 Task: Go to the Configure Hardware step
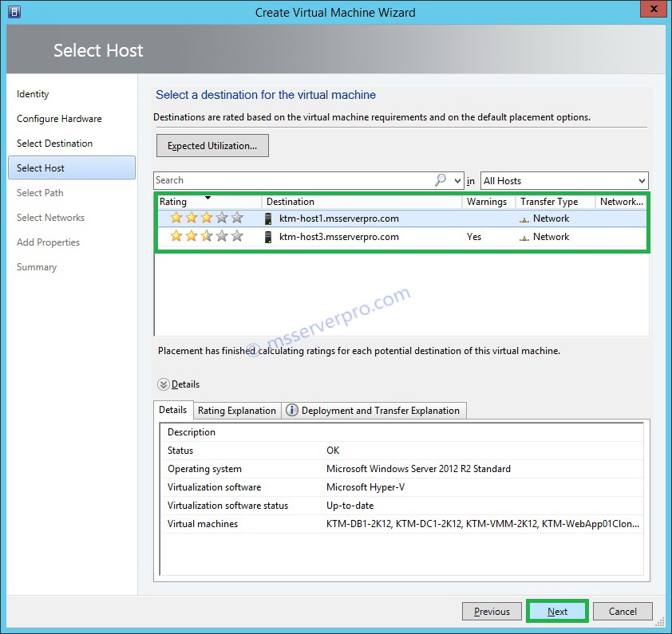(59, 119)
